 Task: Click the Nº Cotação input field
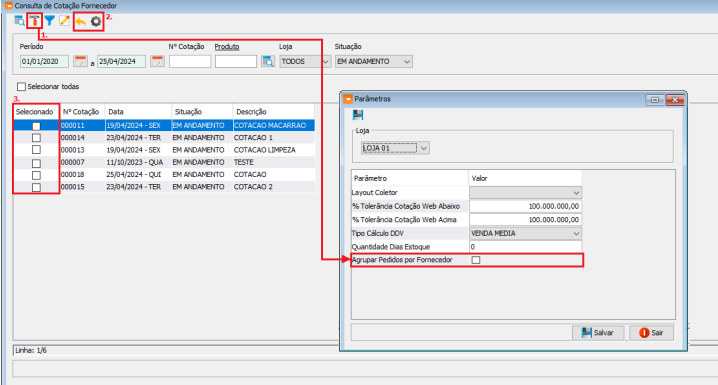coord(190,61)
